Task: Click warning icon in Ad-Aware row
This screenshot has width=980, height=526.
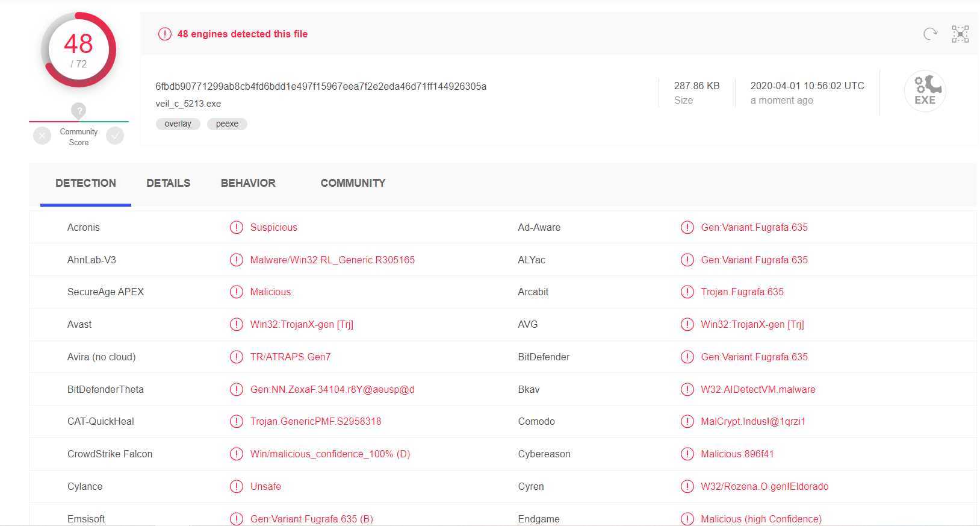Action: coord(687,227)
